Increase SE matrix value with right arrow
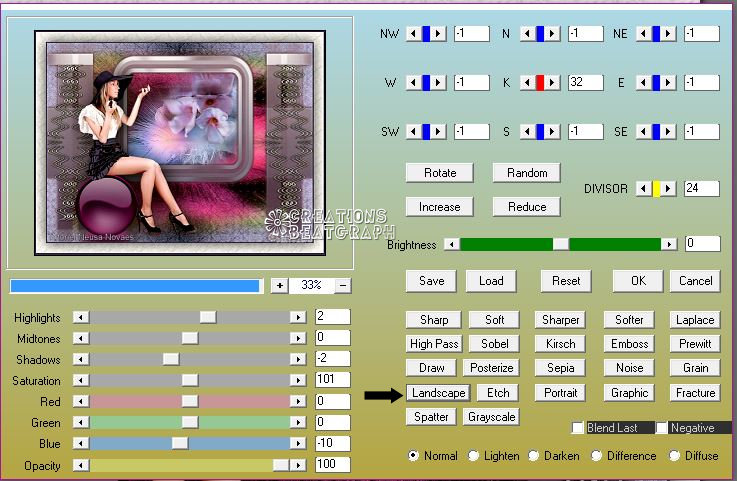This screenshot has height=481, width=737. (x=668, y=132)
